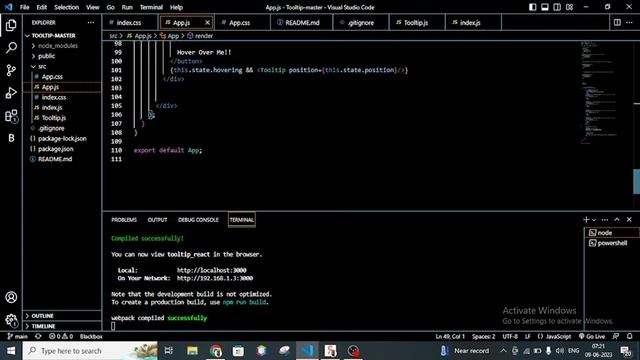Collapse the TOOLTIP-MASTER folder root
Image resolution: width=640 pixels, height=360 pixels.
point(62,36)
